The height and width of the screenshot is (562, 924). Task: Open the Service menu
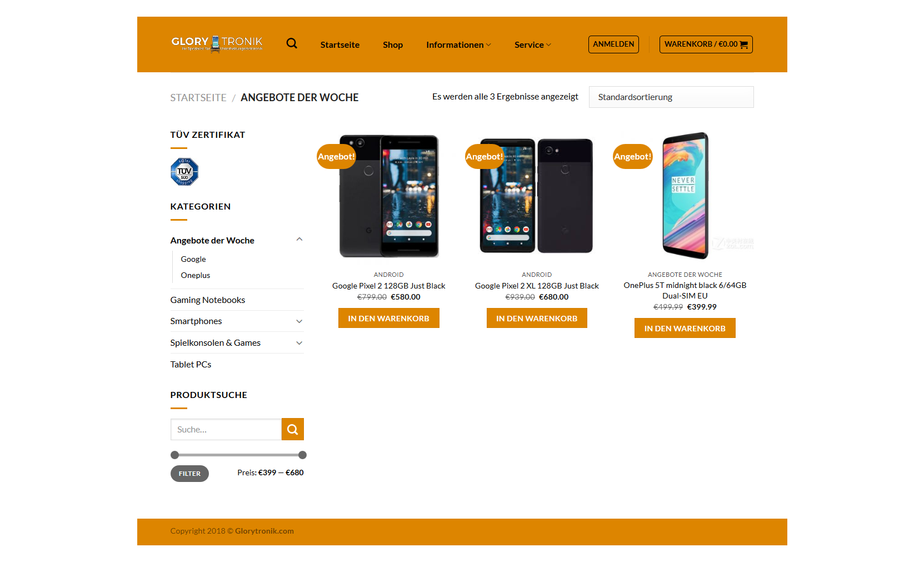[532, 45]
